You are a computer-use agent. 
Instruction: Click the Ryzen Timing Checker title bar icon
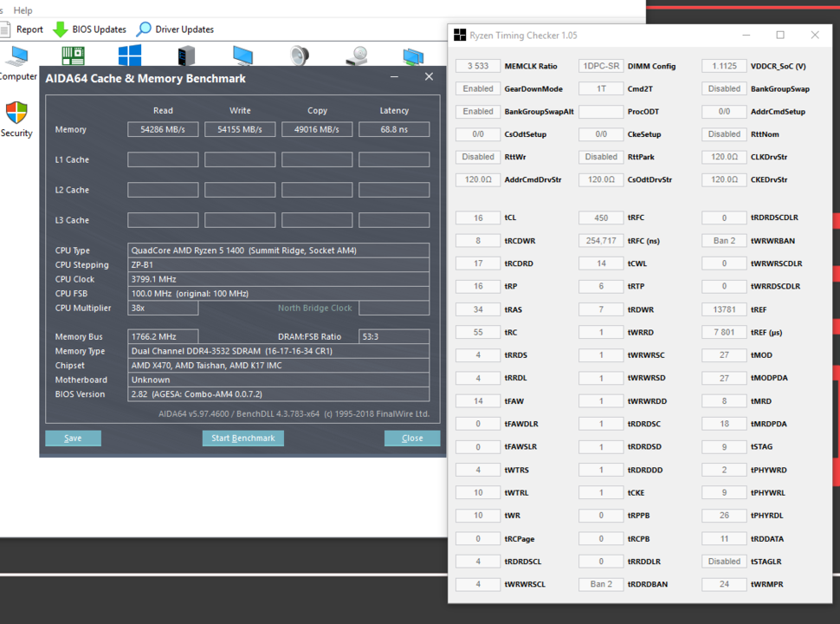(x=460, y=36)
